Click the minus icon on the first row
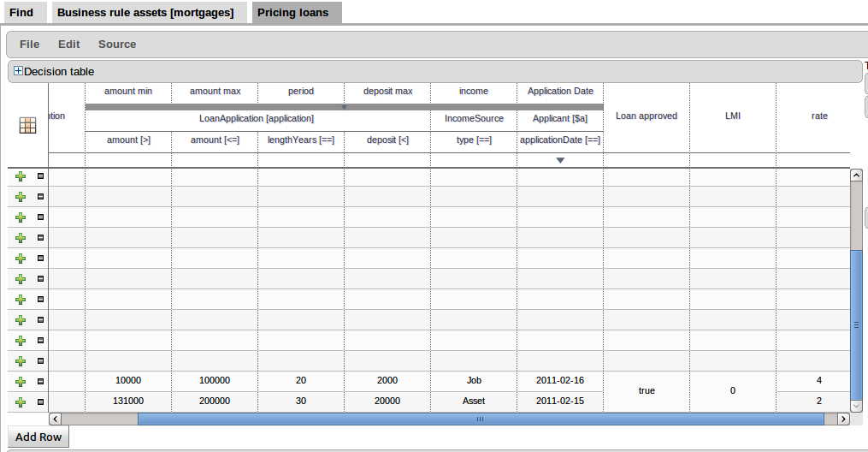This screenshot has height=452, width=868. [40, 176]
